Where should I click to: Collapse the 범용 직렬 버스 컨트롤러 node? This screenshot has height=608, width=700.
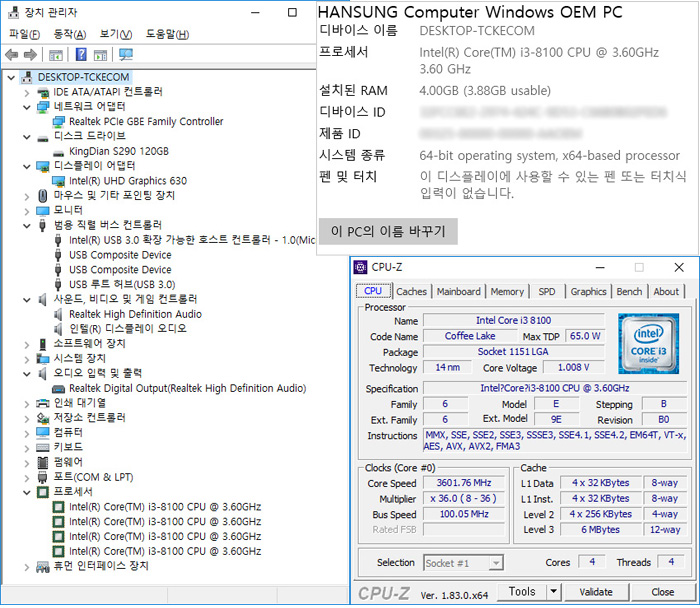point(27,226)
